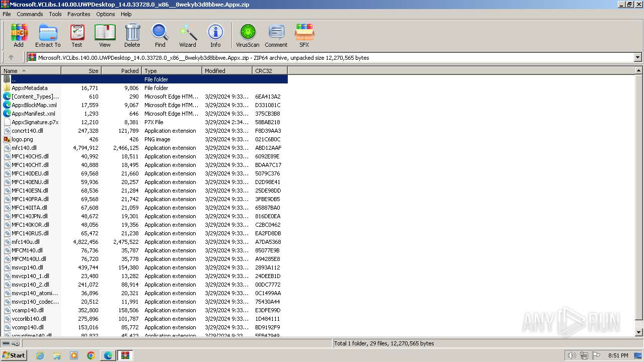Launch the Wizard wand icon
Screen dimensions: 644x362
coord(188,36)
